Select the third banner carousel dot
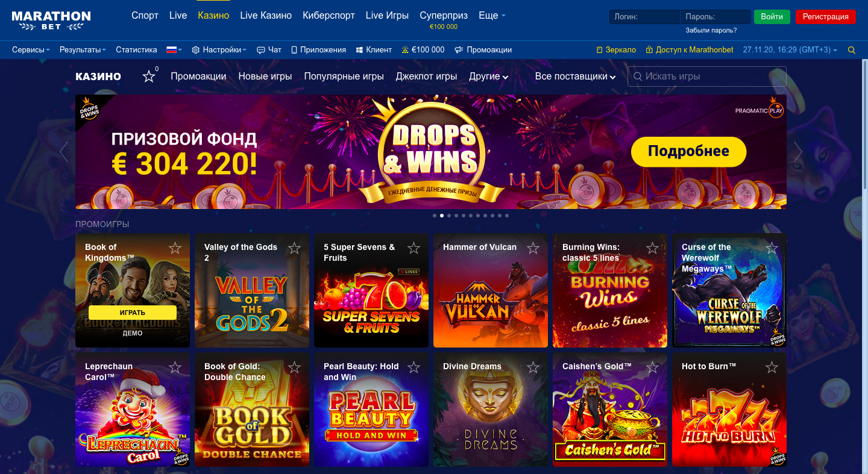Image resolution: width=868 pixels, height=474 pixels. (x=449, y=215)
